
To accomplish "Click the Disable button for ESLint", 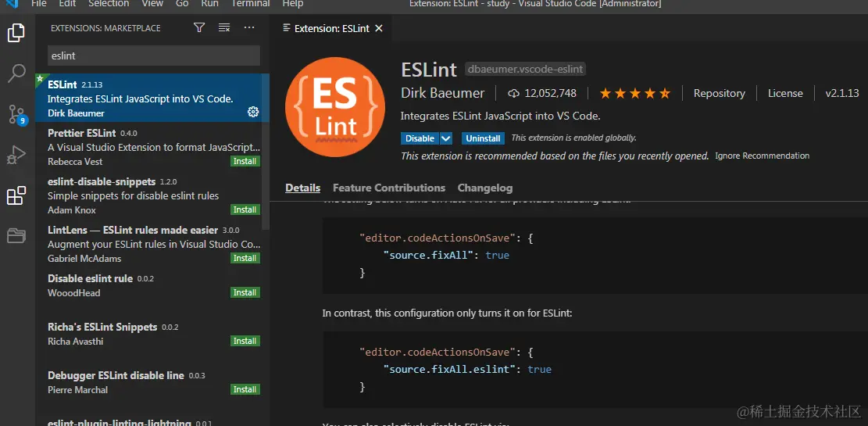I will [420, 138].
